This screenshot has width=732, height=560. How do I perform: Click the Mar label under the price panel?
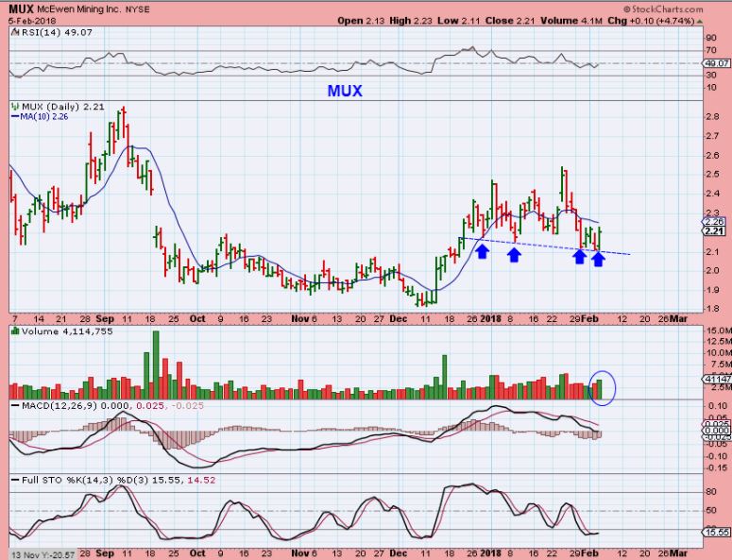678,319
